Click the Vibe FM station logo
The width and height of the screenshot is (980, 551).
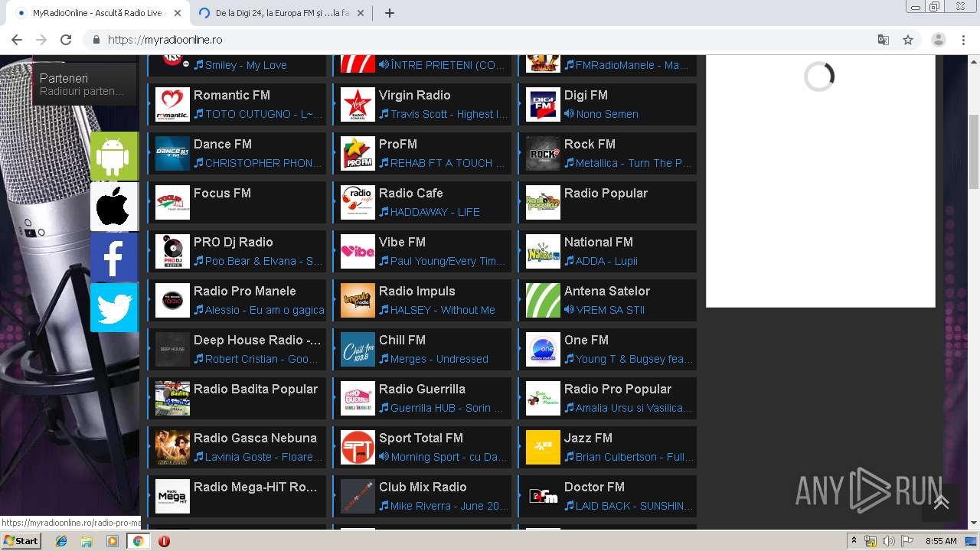pos(358,252)
